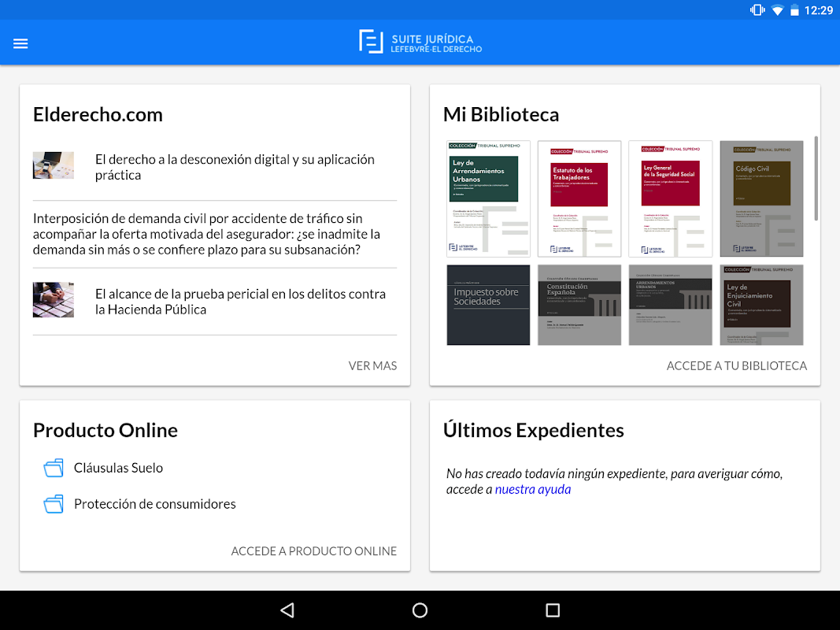This screenshot has width=840, height=630.
Task: Tap the Wi-Fi status icon
Action: [x=777, y=10]
